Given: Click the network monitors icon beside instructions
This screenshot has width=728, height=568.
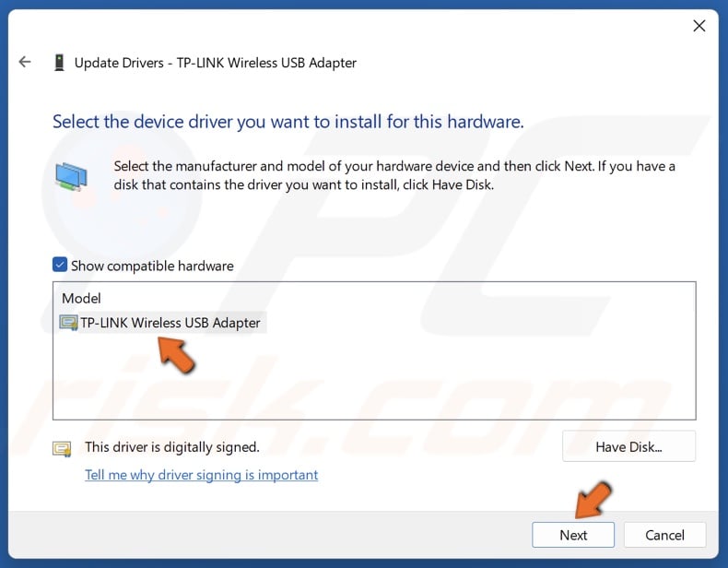Looking at the screenshot, I should [71, 176].
